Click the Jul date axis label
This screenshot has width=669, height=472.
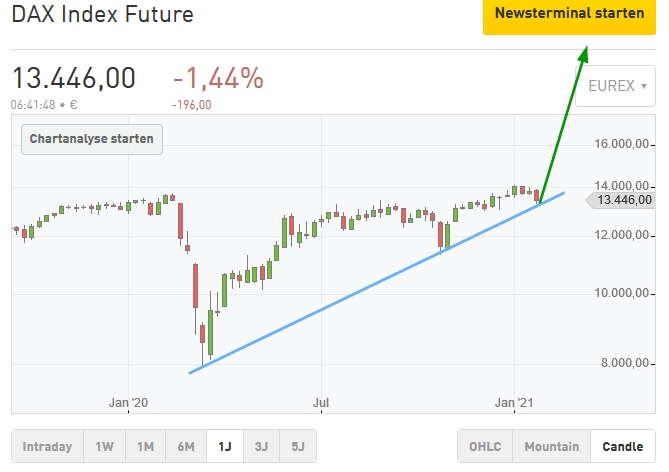[321, 402]
